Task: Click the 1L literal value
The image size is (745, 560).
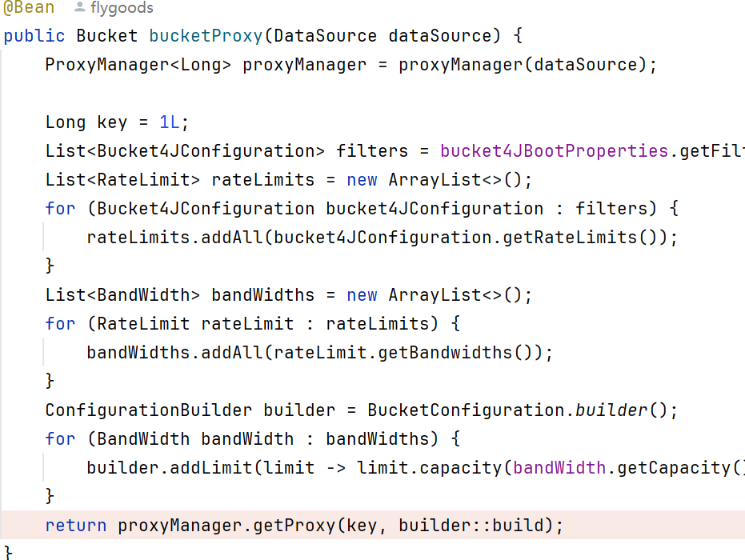Action: 170,122
